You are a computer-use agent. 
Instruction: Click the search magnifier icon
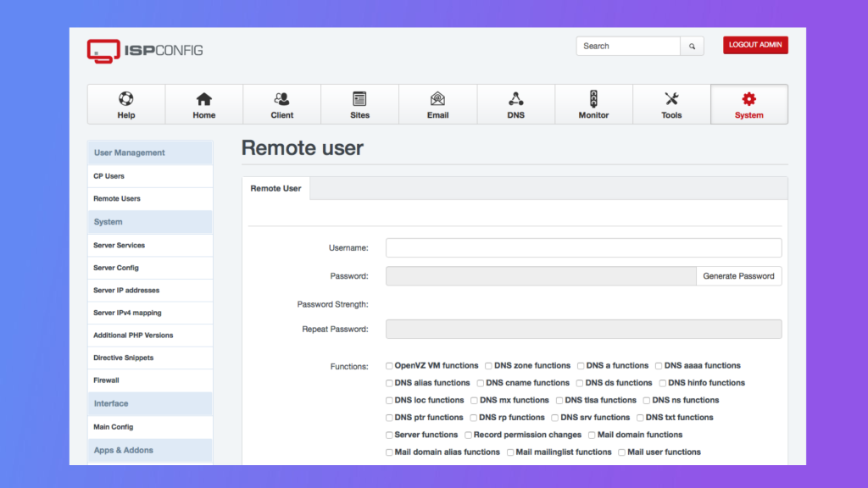[692, 46]
